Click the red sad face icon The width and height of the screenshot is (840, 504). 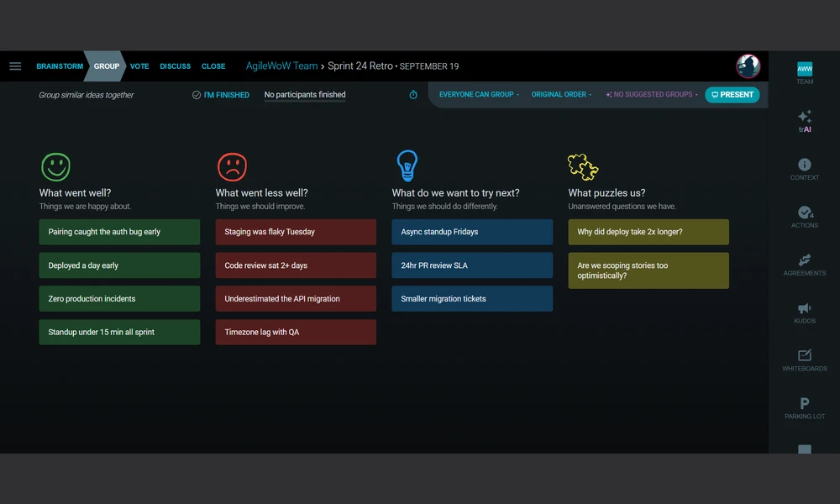click(232, 166)
